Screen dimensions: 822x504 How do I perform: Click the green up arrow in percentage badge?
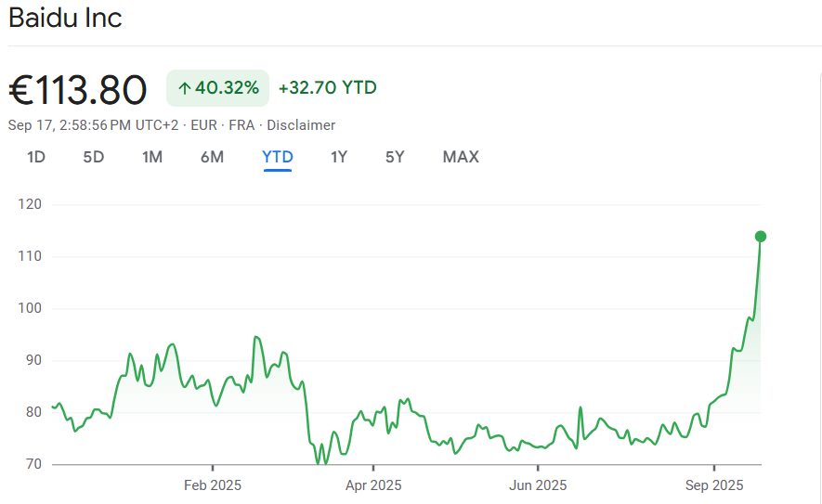tap(184, 88)
